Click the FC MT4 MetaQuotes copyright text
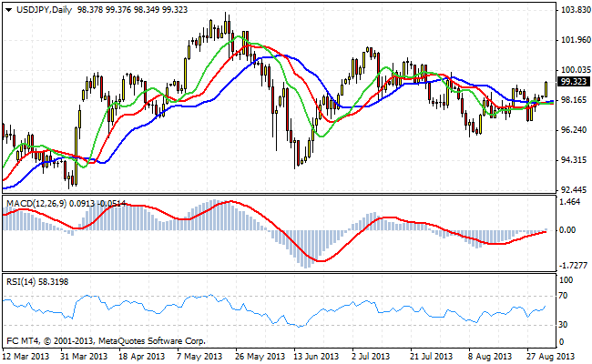This screenshot has width=592, height=364. [x=106, y=341]
